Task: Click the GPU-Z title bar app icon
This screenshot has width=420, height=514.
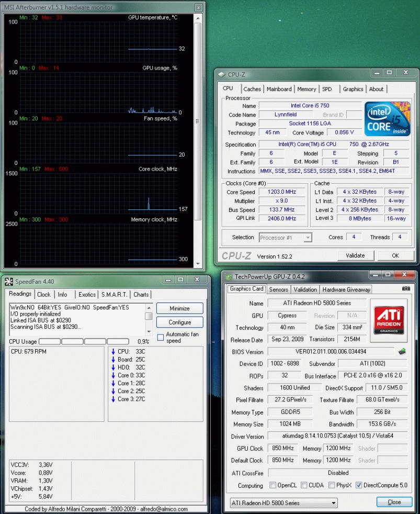Action: (229, 277)
